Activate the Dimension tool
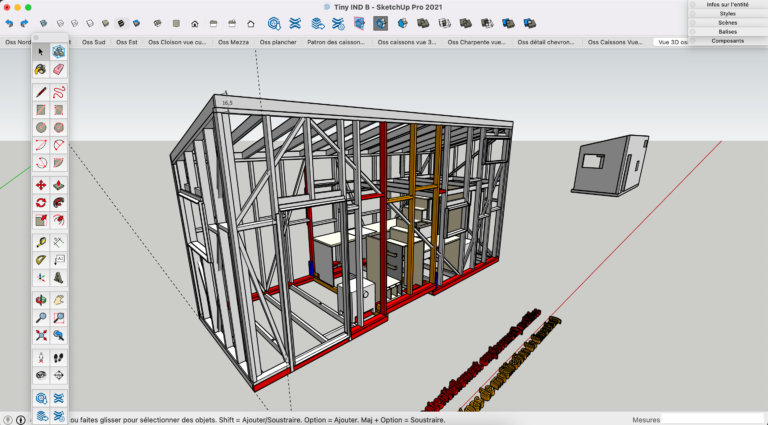The width and height of the screenshot is (768, 425). 58,242
